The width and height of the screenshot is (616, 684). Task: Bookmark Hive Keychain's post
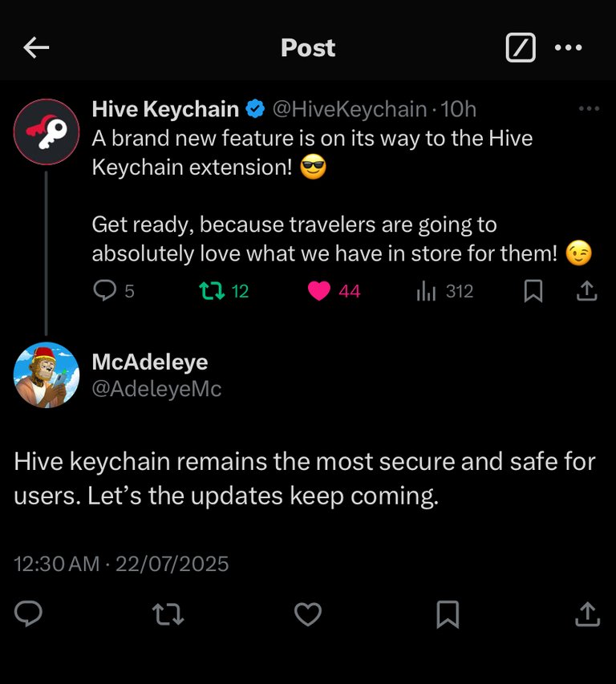coord(533,291)
